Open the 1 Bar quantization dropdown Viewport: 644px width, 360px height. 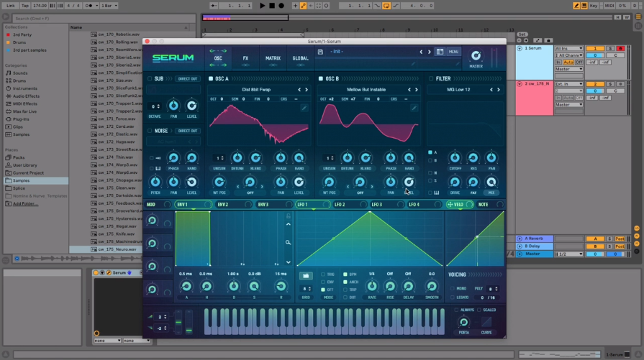(109, 6)
